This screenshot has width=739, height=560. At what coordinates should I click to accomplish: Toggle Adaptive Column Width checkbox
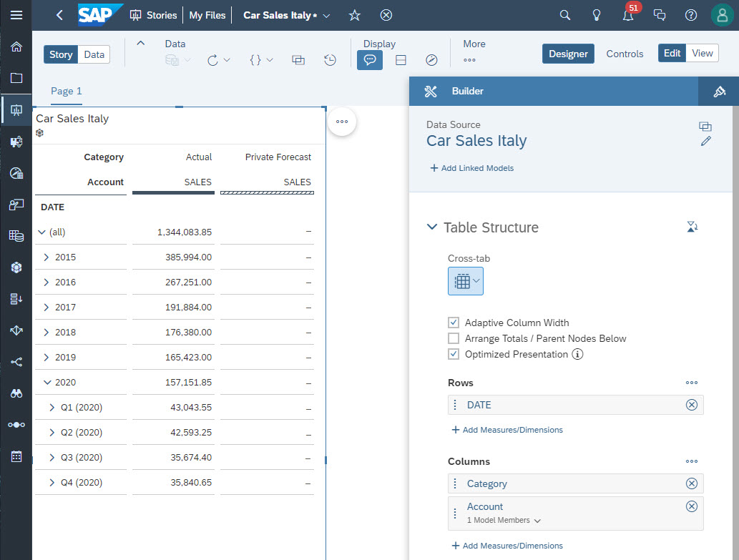click(454, 323)
